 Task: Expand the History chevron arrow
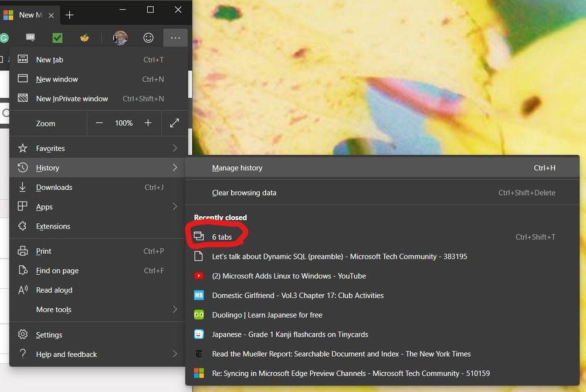coord(175,168)
